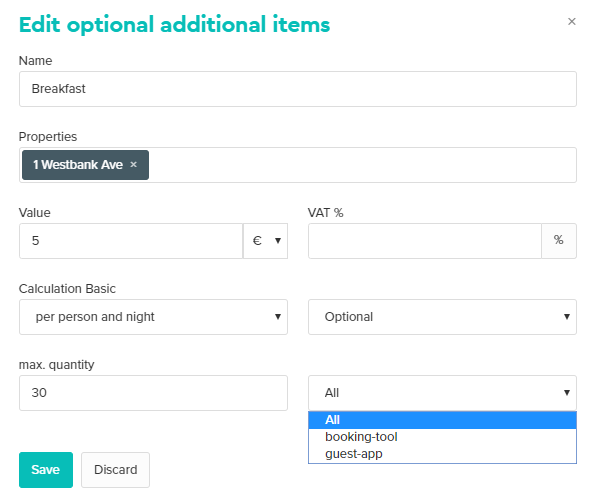Viewport: 591px width, 504px height.
Task: Expand the Optional dropdown
Action: (x=442, y=317)
